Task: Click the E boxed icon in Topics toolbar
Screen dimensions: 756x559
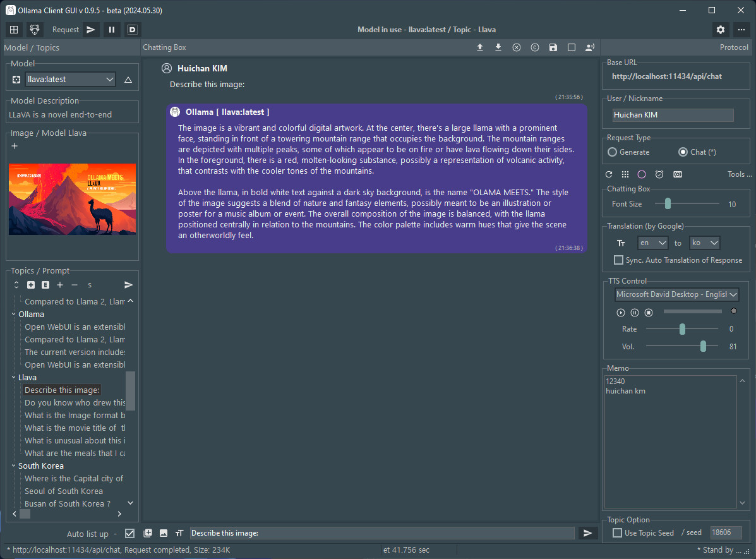Action: (45, 285)
